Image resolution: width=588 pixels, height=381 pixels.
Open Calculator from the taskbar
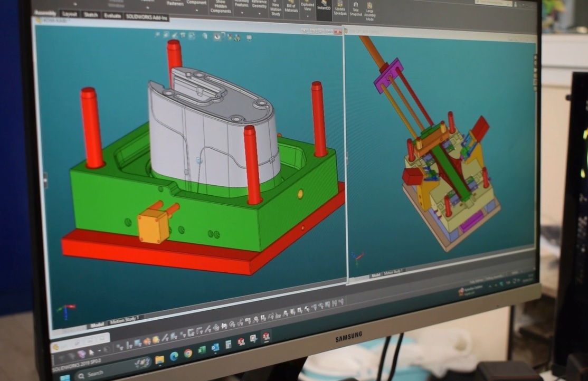(228, 345)
